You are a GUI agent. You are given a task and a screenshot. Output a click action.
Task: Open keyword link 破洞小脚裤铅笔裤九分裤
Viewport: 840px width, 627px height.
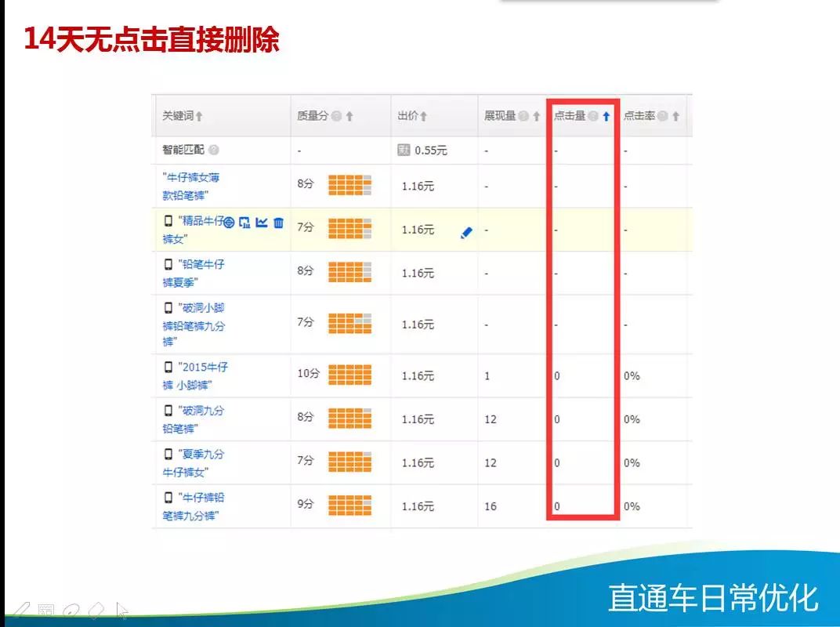click(194, 324)
